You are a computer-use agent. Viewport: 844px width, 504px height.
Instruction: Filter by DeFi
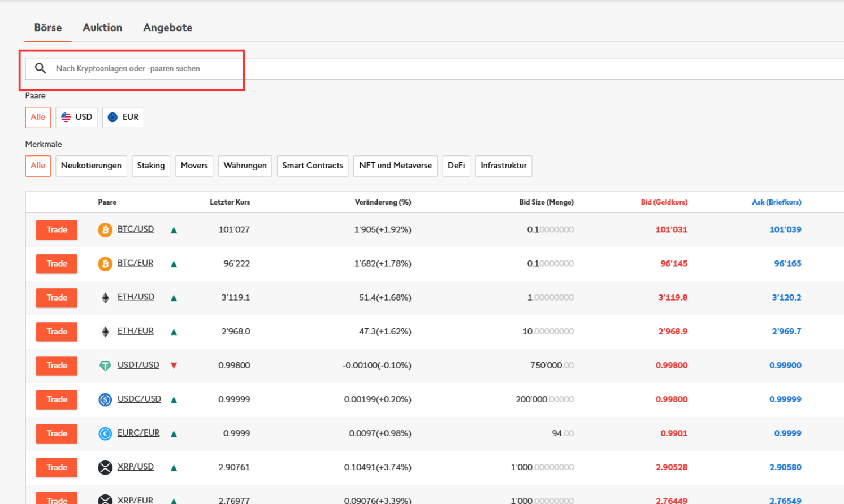point(456,166)
